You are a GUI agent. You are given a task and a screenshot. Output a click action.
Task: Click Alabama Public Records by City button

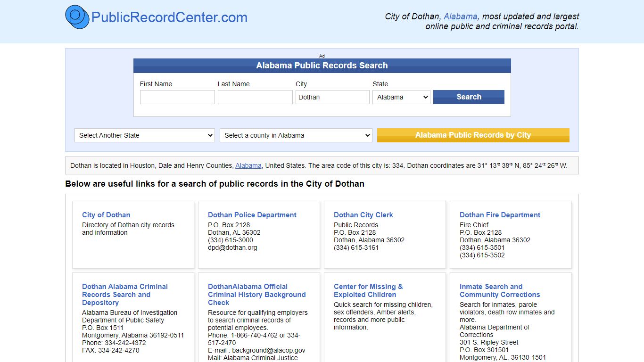coord(473,135)
